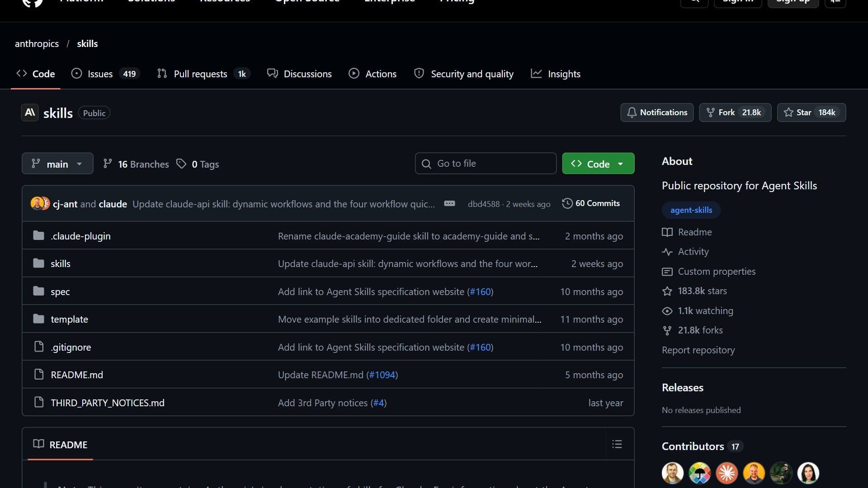Open commit hash dbd4588

click(483, 204)
